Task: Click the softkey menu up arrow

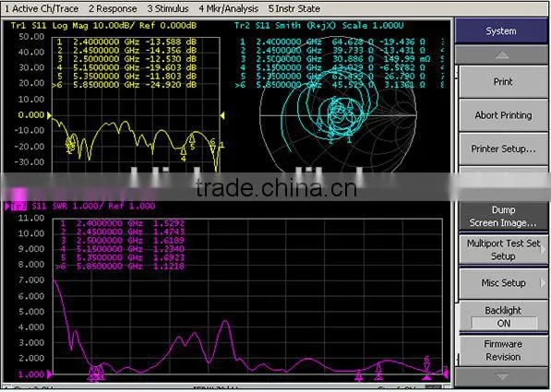Action: (x=502, y=54)
